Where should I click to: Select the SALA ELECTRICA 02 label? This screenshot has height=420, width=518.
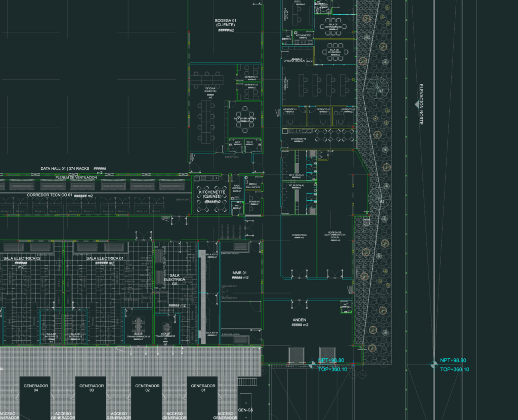pyautogui.click(x=22, y=259)
